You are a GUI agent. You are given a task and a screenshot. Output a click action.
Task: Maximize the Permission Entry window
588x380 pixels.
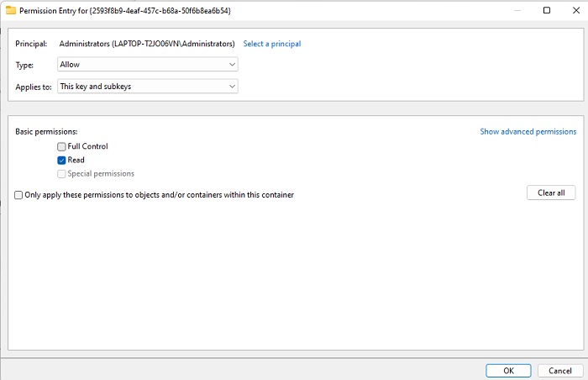[547, 10]
